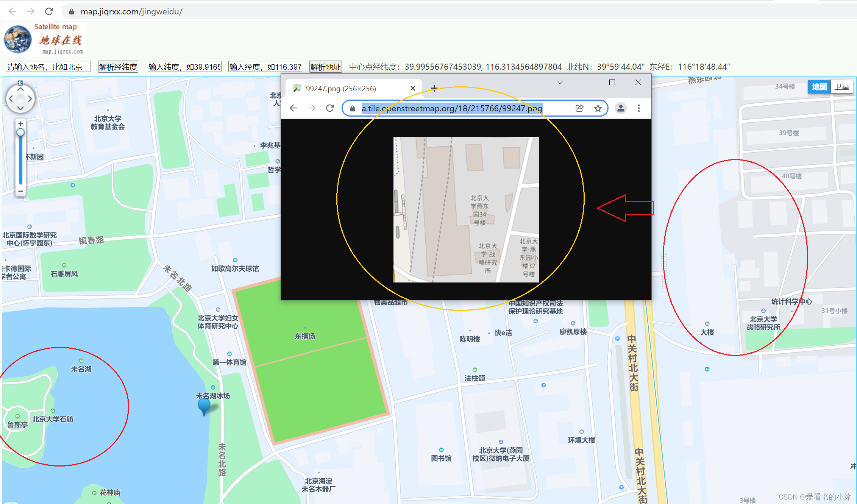Select the 99247.png browser tab
This screenshot has width=857, height=504.
341,89
